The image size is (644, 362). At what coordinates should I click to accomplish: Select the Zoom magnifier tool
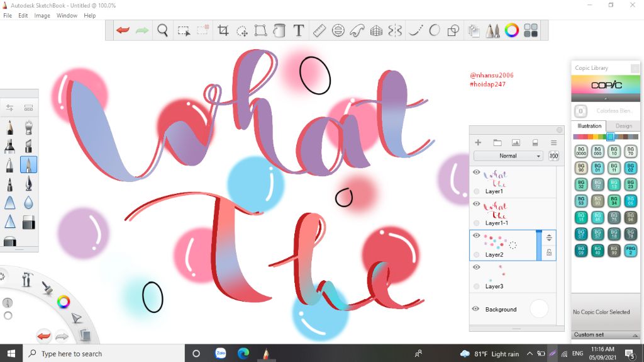click(x=163, y=30)
